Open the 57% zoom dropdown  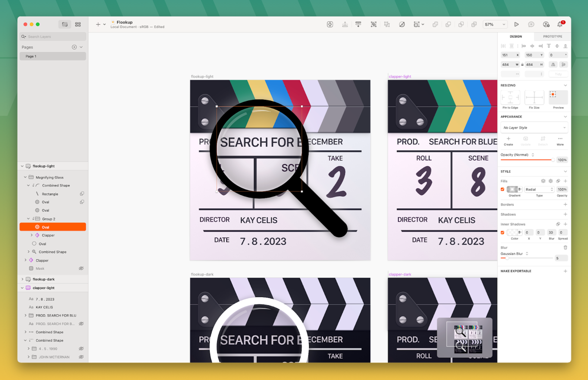(x=494, y=24)
